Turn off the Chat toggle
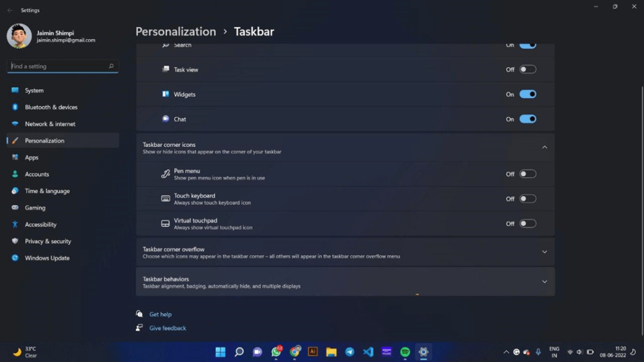644x362 pixels. pyautogui.click(x=528, y=119)
